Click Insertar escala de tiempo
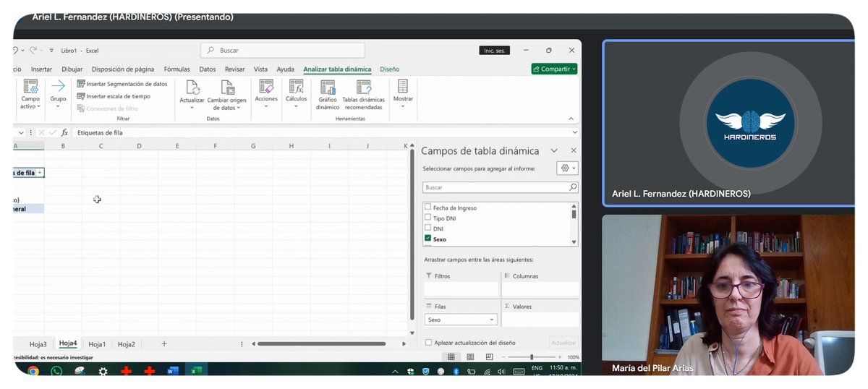Viewport: 868px width, 389px height. (x=114, y=96)
